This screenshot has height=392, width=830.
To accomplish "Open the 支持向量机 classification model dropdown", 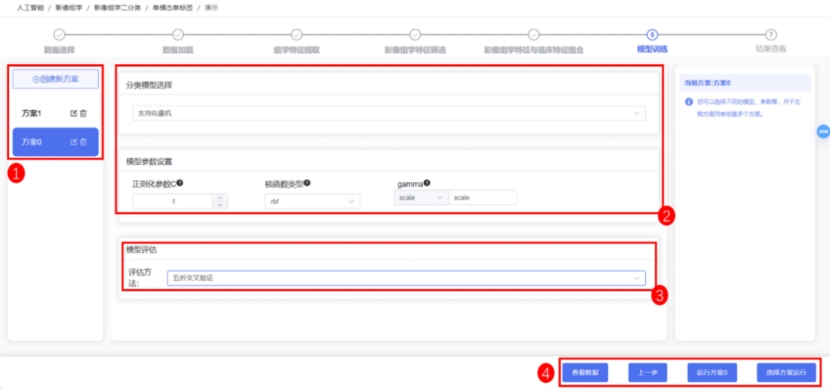I will (x=389, y=113).
